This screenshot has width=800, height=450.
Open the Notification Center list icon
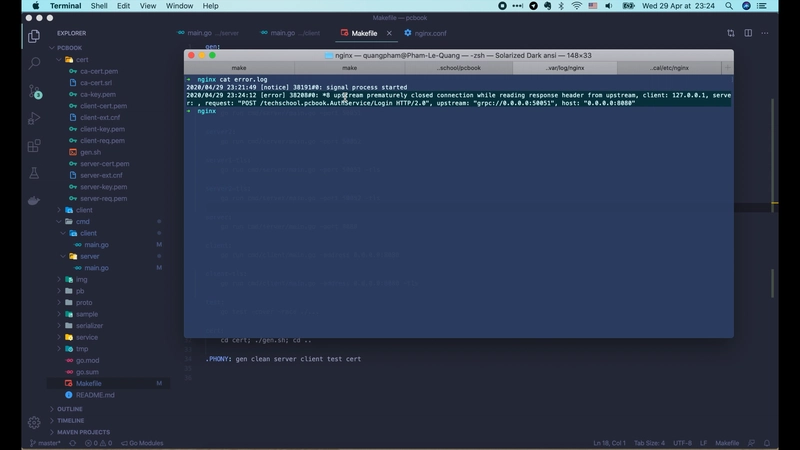tap(762, 6)
